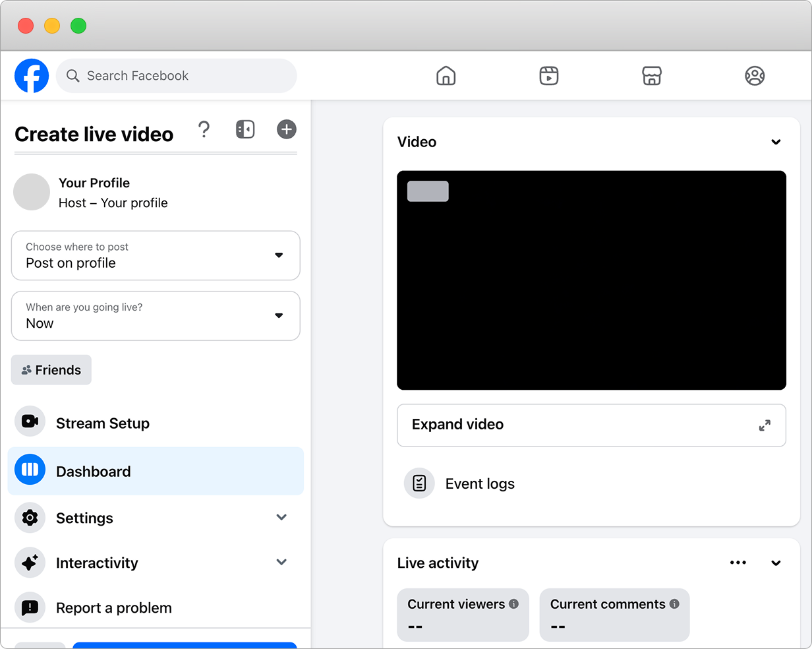The image size is (812, 649).
Task: Open Event logs
Action: click(x=480, y=483)
